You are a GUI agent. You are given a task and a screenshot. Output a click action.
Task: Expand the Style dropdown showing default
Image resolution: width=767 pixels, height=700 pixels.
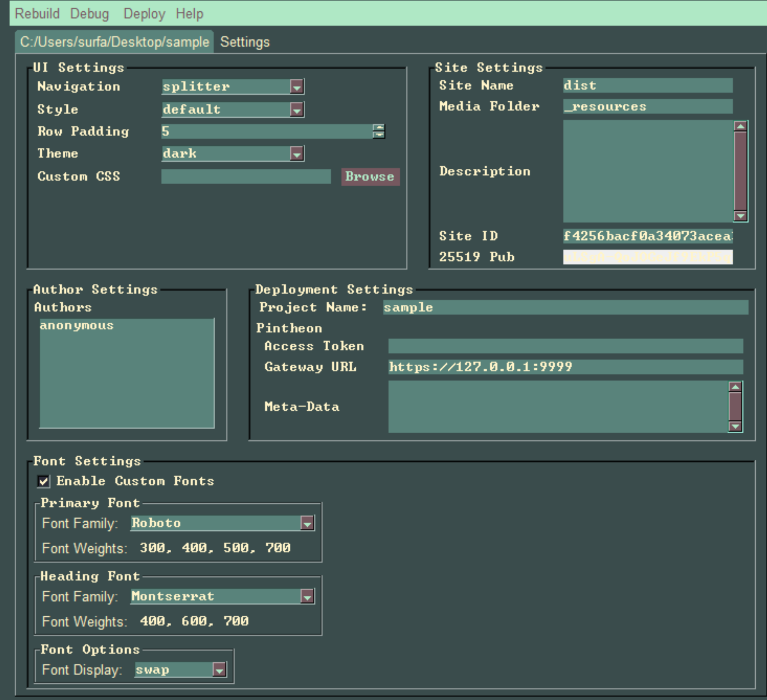296,110
